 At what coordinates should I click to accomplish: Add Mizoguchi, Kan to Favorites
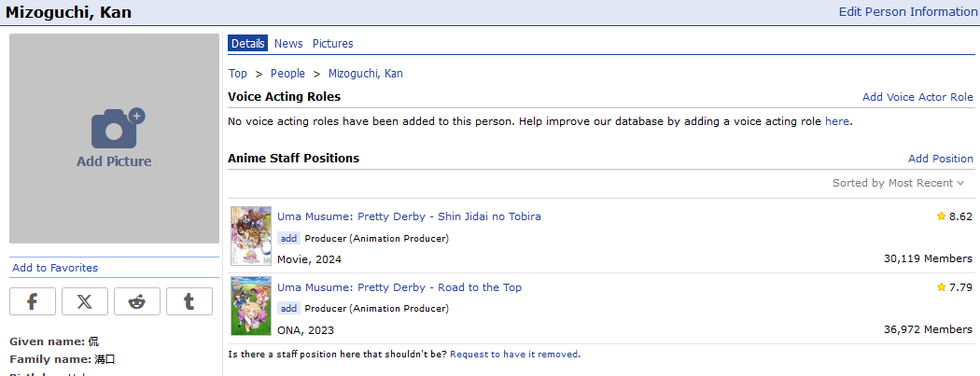click(55, 268)
